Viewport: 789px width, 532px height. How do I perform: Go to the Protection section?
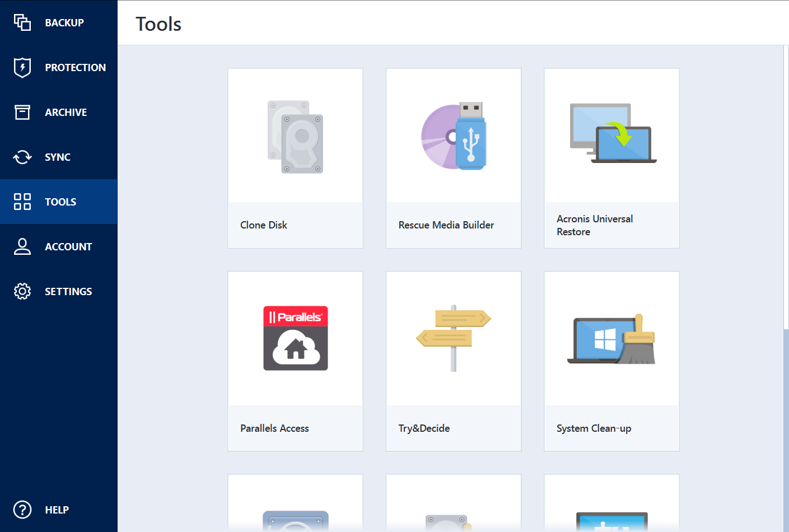click(x=76, y=68)
